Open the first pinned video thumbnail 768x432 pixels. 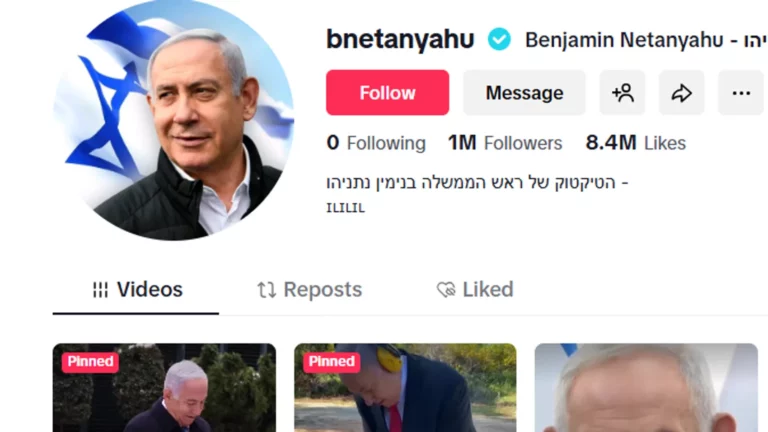pyautogui.click(x=164, y=390)
